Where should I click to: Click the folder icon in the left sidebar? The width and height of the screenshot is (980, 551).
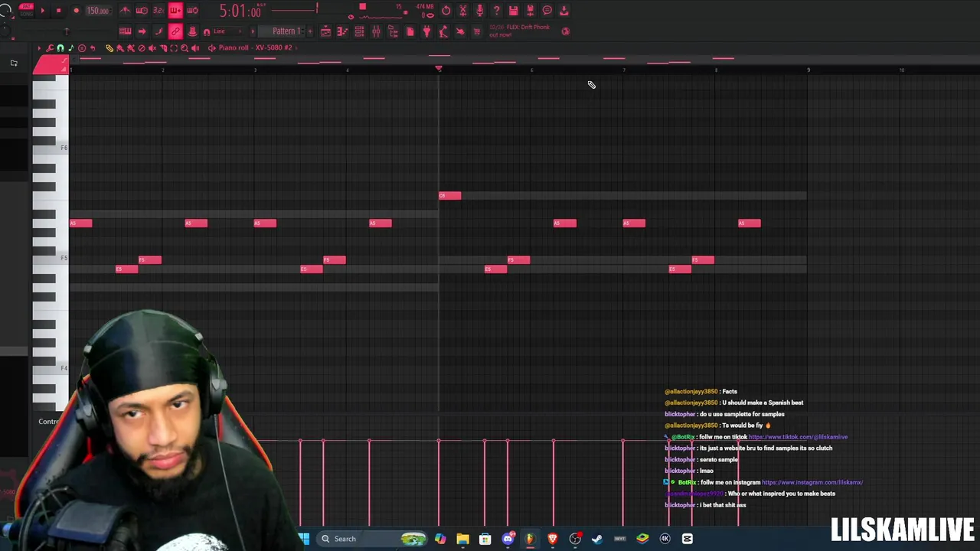click(x=14, y=63)
